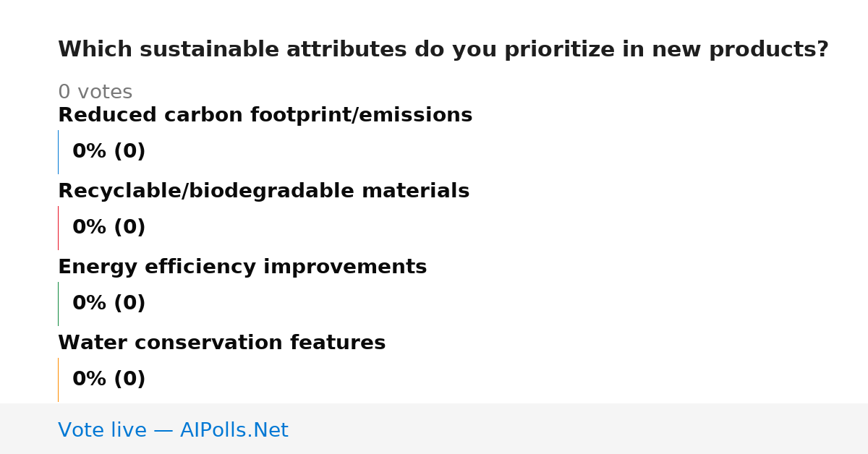This screenshot has width=868, height=454.
Task: Open the Vote live AIPolls.Net link
Action: (x=173, y=430)
